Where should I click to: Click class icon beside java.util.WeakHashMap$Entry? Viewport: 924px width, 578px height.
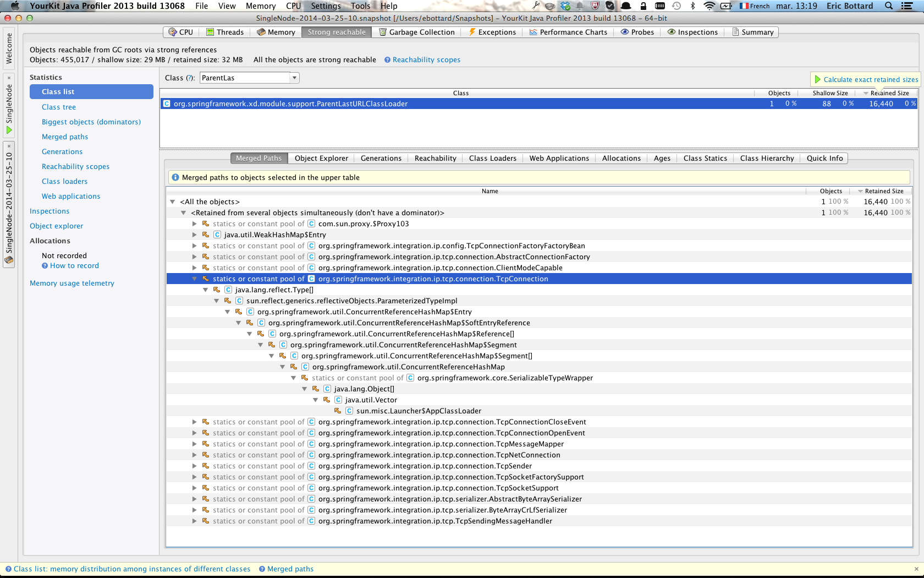(217, 235)
